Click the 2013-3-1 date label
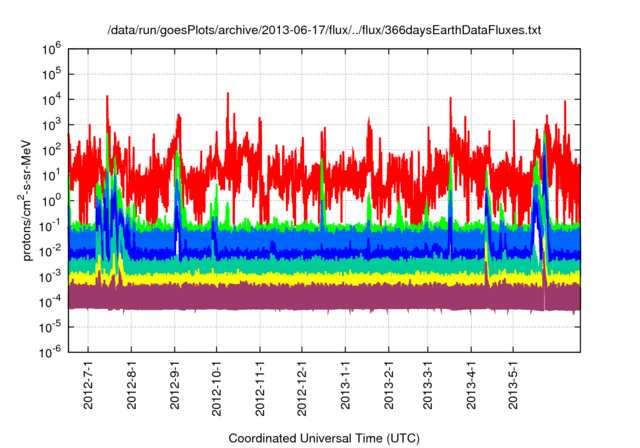This screenshot has width=640, height=448. coord(427,385)
